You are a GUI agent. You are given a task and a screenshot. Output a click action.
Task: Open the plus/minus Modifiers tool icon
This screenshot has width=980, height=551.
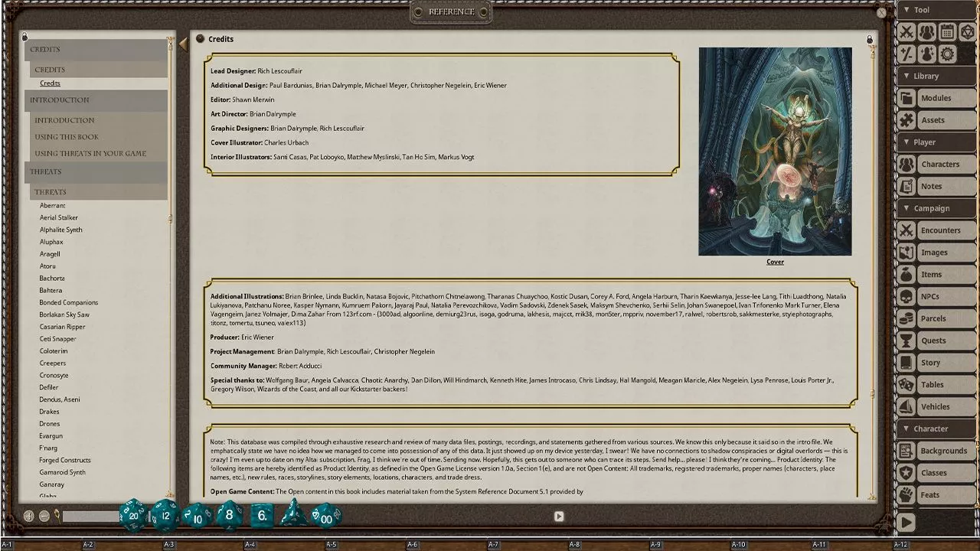906,54
